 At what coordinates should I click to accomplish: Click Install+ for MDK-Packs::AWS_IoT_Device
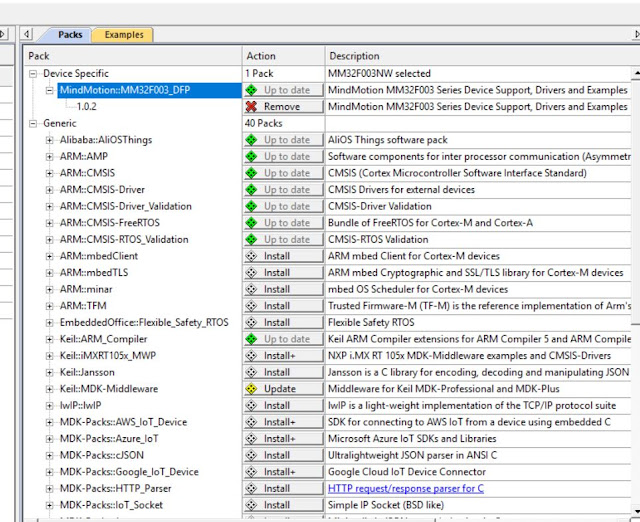283,422
